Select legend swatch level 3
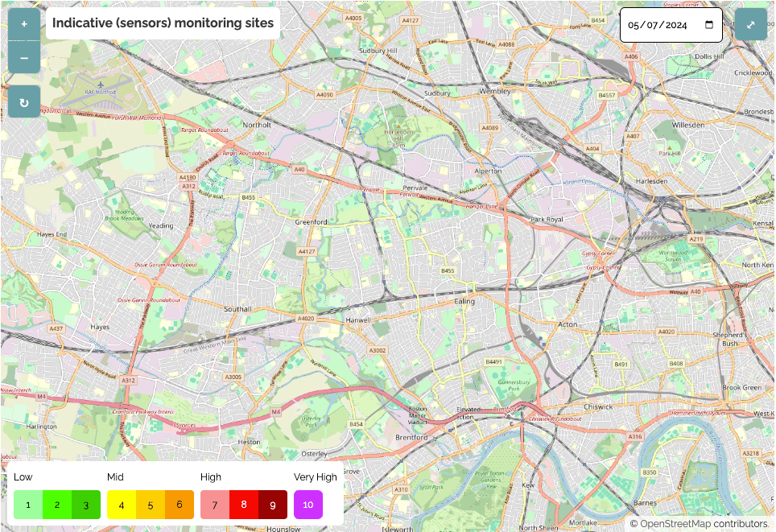This screenshot has height=532, width=776. coord(86,505)
